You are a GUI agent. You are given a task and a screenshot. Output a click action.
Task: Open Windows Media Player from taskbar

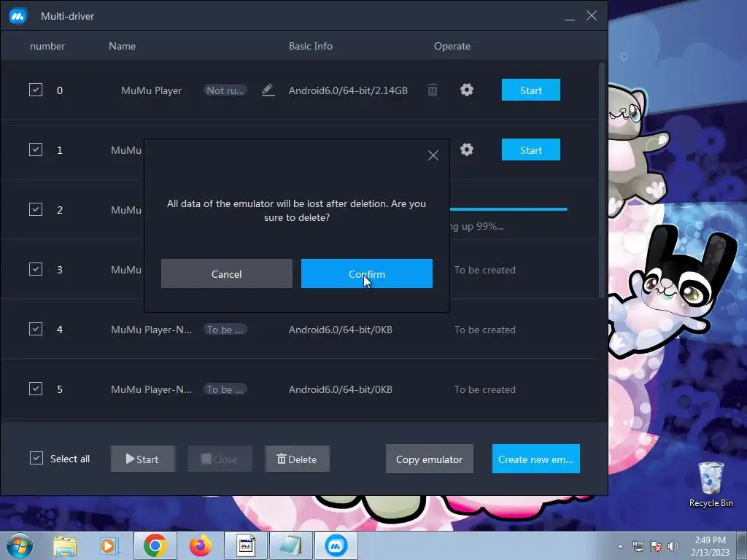[109, 546]
